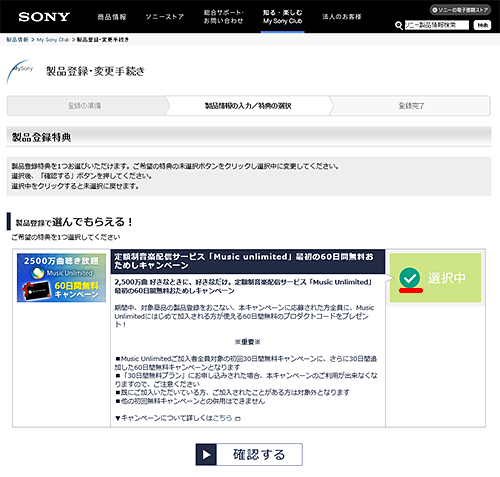
Task: Open the 法人のお客様 menu
Action: 342,17
